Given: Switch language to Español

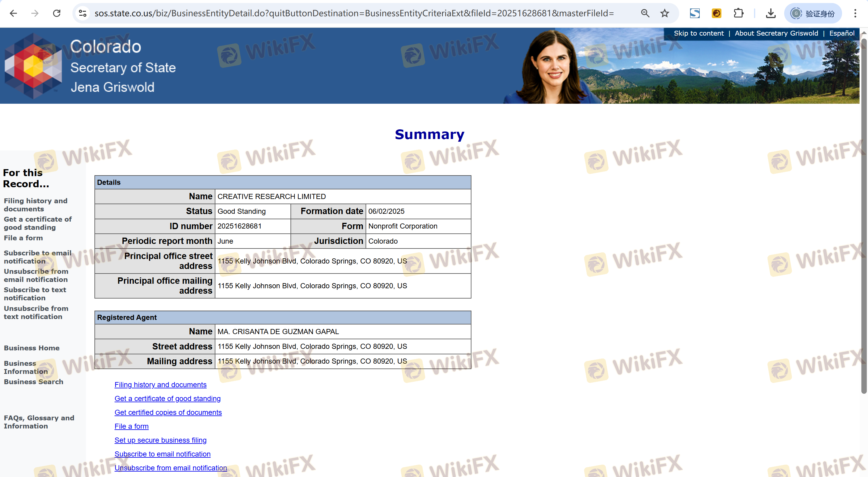Looking at the screenshot, I should click(841, 33).
